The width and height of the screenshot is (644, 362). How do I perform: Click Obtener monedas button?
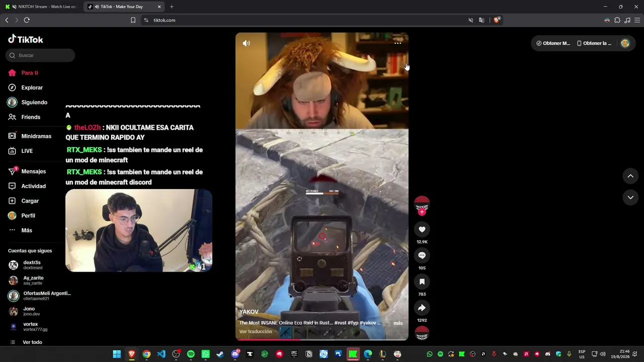pyautogui.click(x=553, y=43)
